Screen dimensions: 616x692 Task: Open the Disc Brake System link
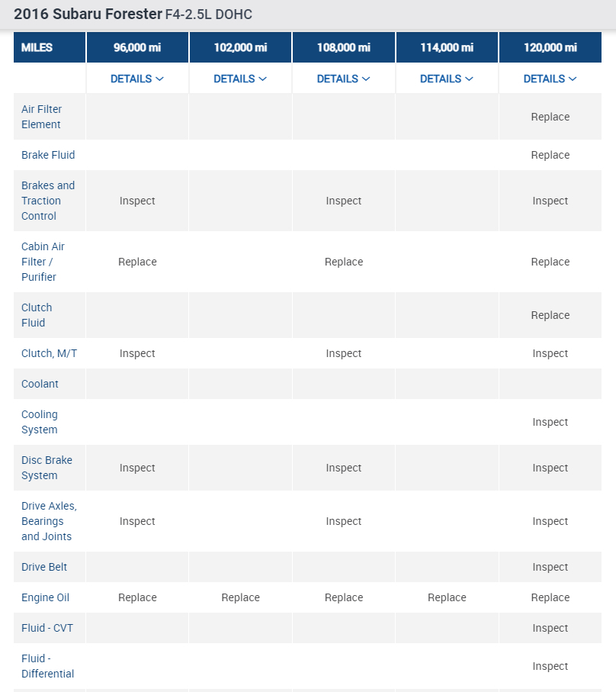coord(47,468)
